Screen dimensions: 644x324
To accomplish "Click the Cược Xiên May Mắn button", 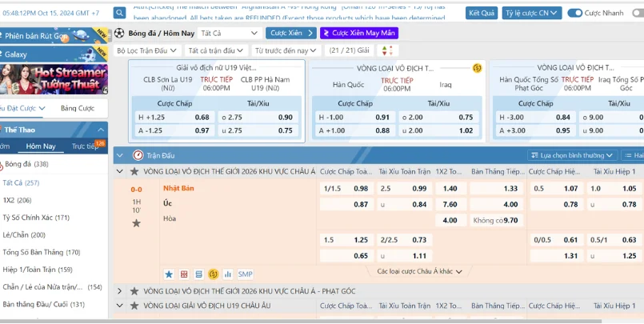I will [358, 33].
